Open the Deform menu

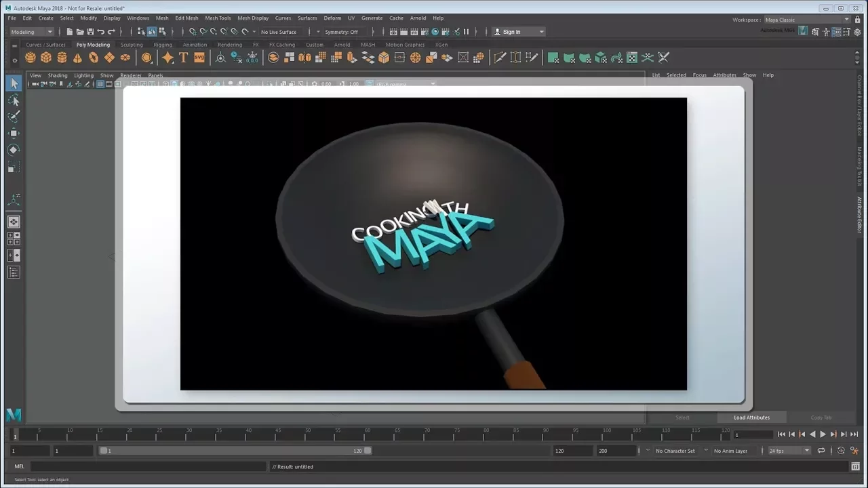(x=332, y=18)
